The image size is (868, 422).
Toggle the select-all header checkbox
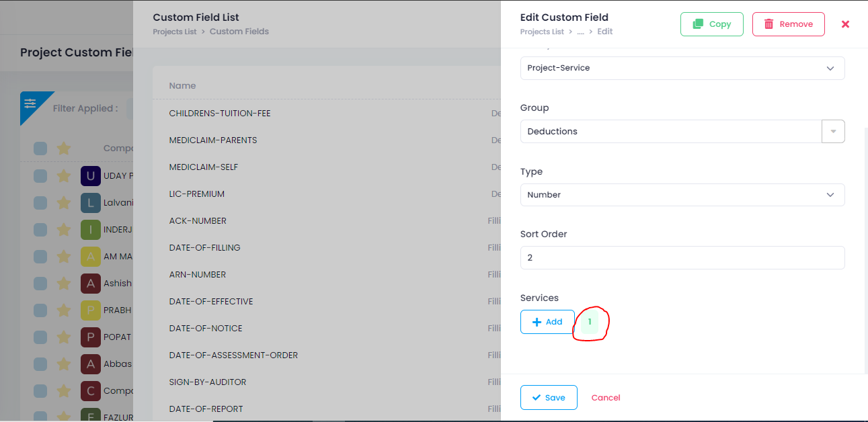point(40,149)
